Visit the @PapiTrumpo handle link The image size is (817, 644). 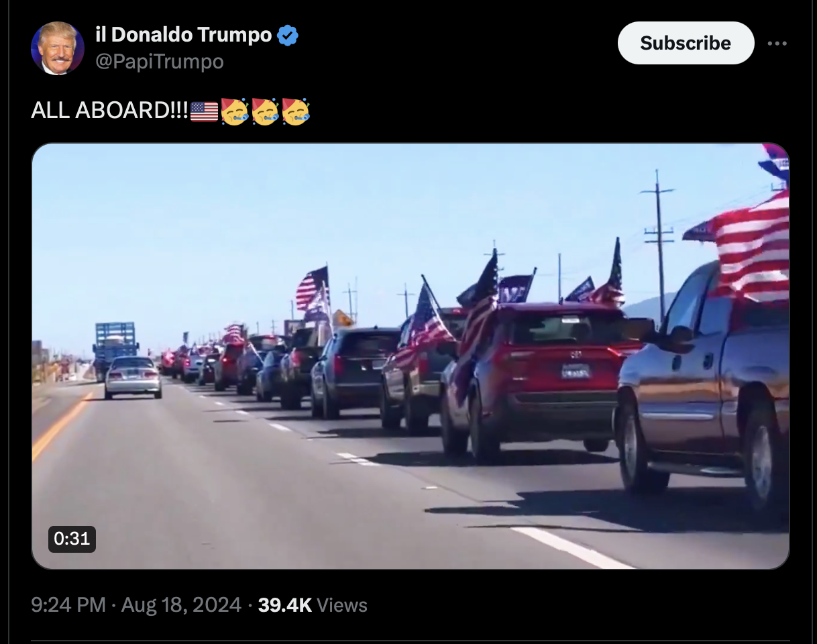[x=160, y=62]
